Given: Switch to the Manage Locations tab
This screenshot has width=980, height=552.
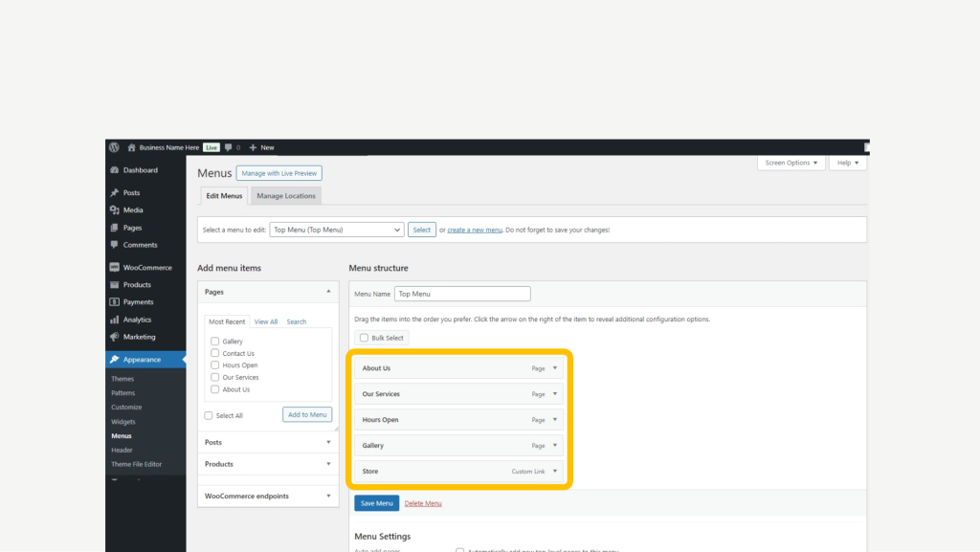Looking at the screenshot, I should point(286,195).
